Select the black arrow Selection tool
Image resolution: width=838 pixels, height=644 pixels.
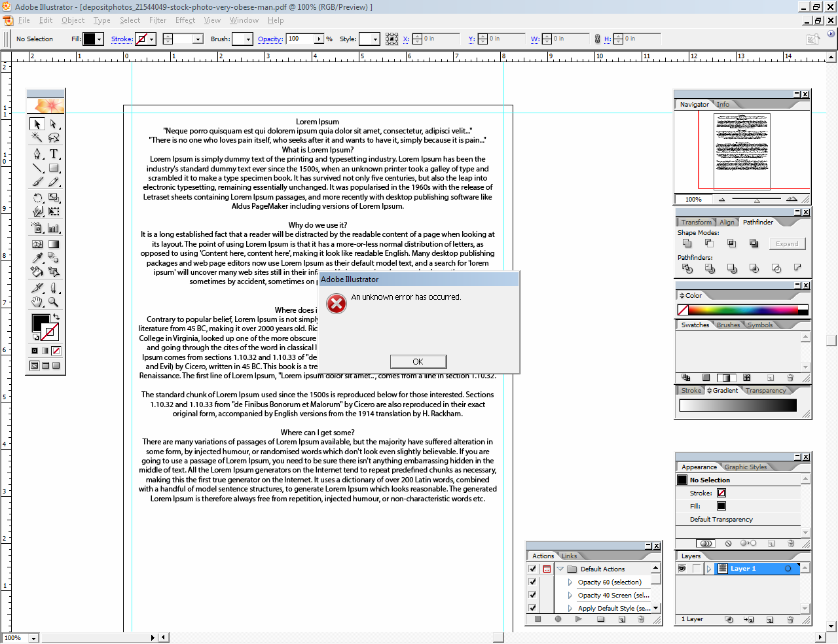pyautogui.click(x=37, y=124)
